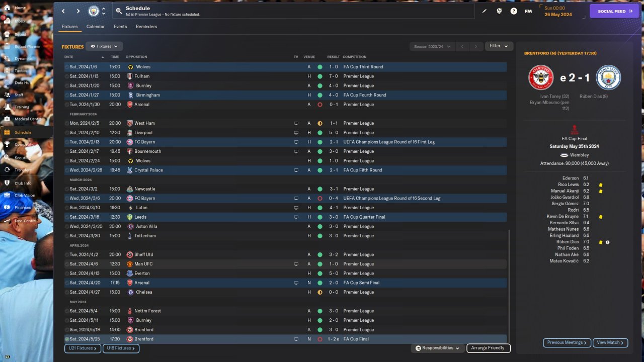The height and width of the screenshot is (362, 644).
Task: Click the Manchester City badge in the top bar
Action: [94, 11]
